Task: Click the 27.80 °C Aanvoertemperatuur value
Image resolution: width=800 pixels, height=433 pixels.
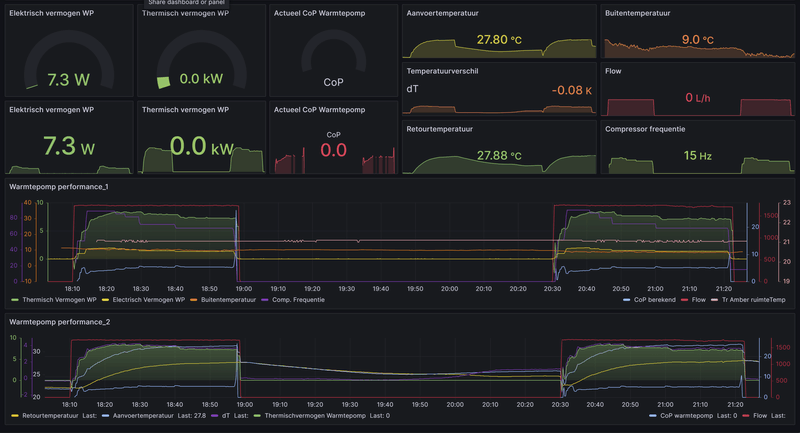Action: (x=499, y=40)
